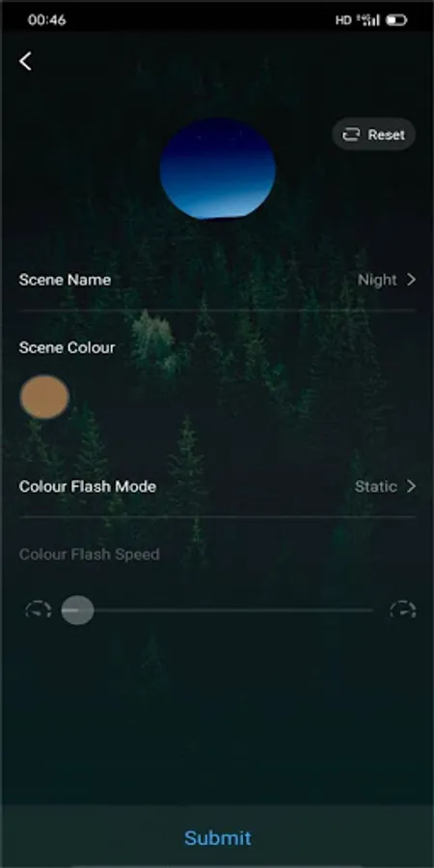Tap the battery icon in status bar
The height and width of the screenshot is (868, 434).
396,20
